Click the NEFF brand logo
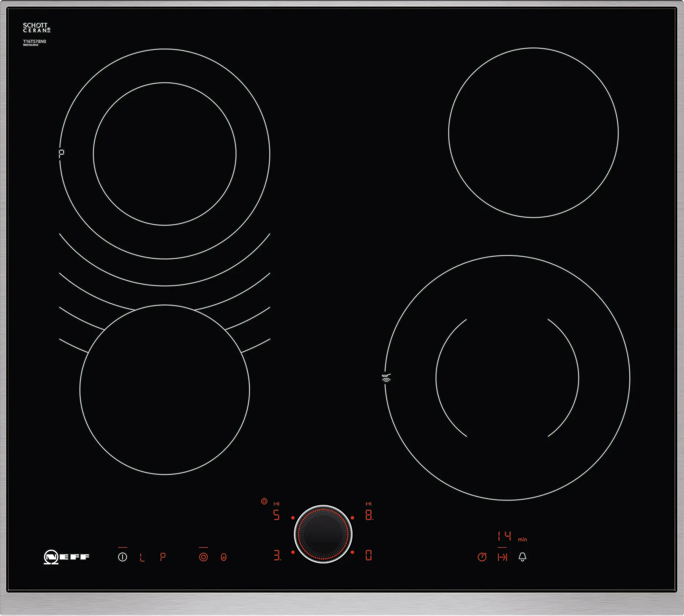684x616 pixels. (67, 557)
